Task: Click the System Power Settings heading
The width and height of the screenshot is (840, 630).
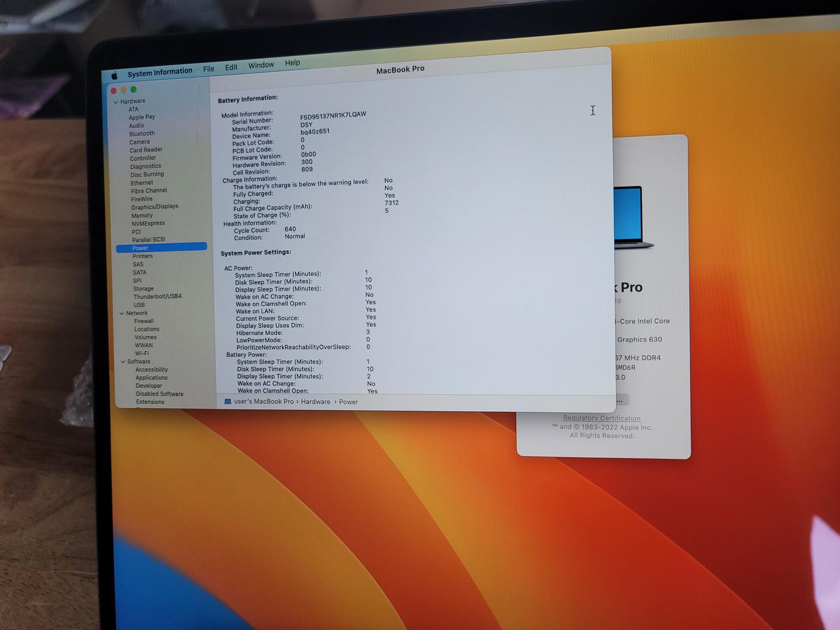Action: pos(256,253)
